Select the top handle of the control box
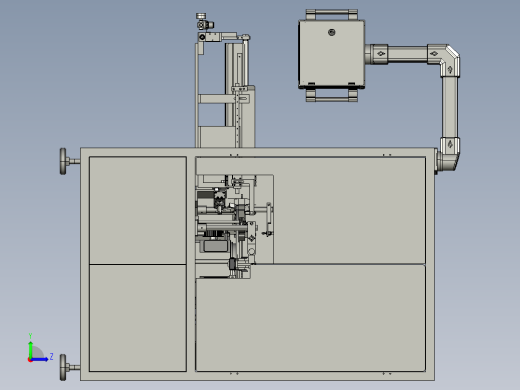 tap(332, 14)
